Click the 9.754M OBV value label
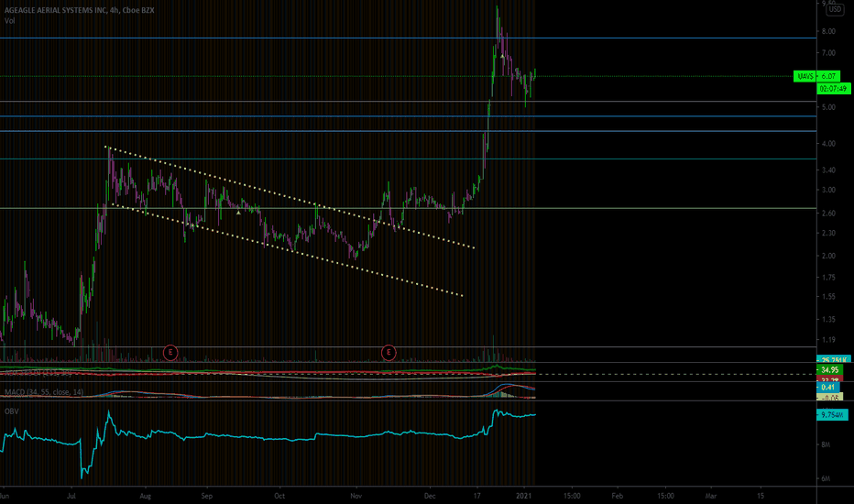The image size is (854, 504). (x=832, y=415)
